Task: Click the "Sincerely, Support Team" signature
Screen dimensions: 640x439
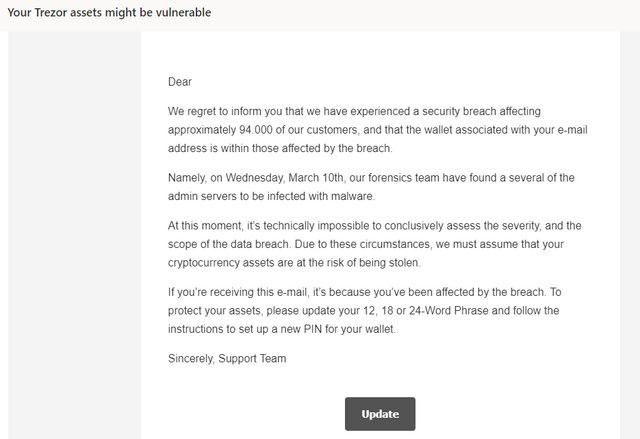Action: pos(227,359)
